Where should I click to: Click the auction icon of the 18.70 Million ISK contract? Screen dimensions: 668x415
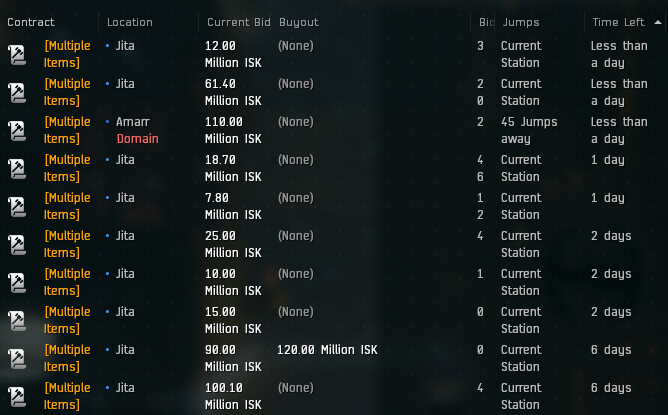point(17,168)
